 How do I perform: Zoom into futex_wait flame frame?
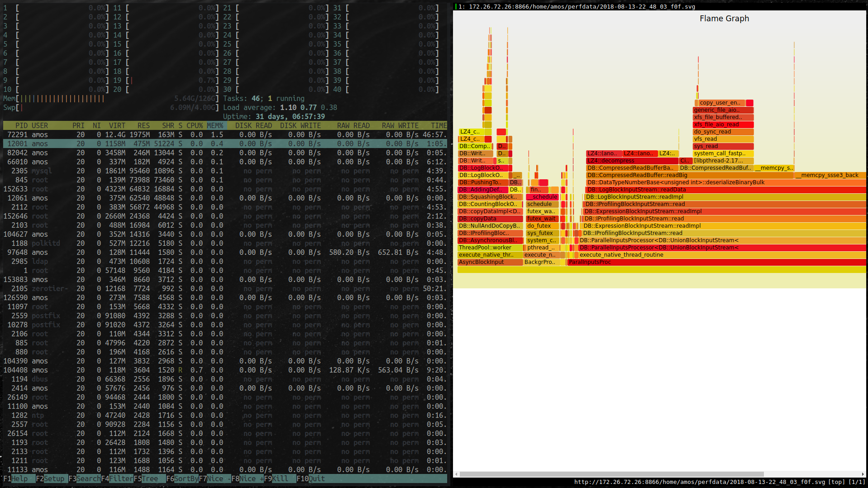542,219
